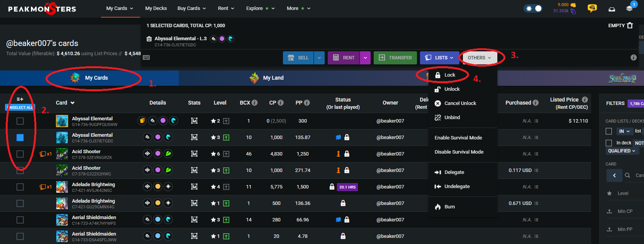This screenshot has height=244, width=644.
Task: Open the Explore dropdown menu
Action: pos(260,8)
